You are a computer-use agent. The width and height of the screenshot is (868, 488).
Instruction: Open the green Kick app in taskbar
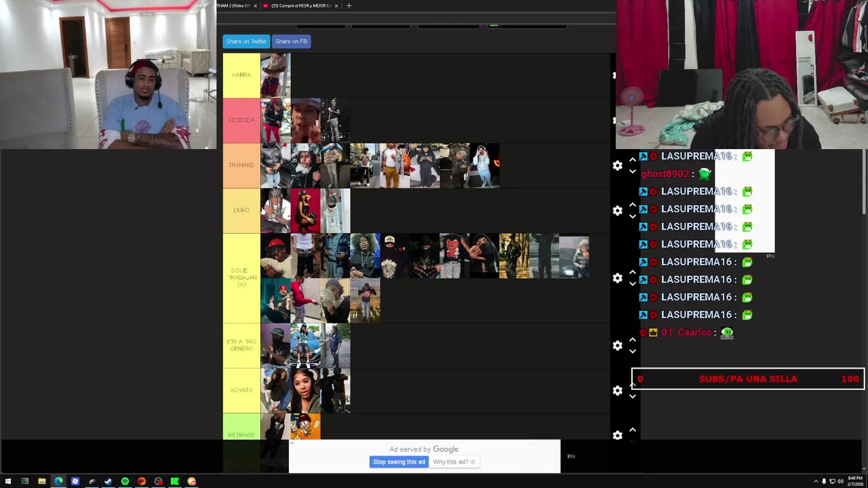pyautogui.click(x=175, y=481)
